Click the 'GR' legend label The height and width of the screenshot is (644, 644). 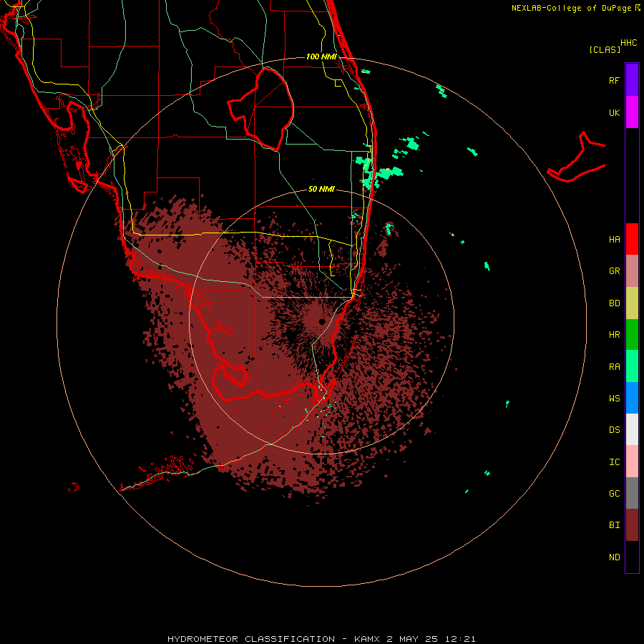tap(614, 271)
